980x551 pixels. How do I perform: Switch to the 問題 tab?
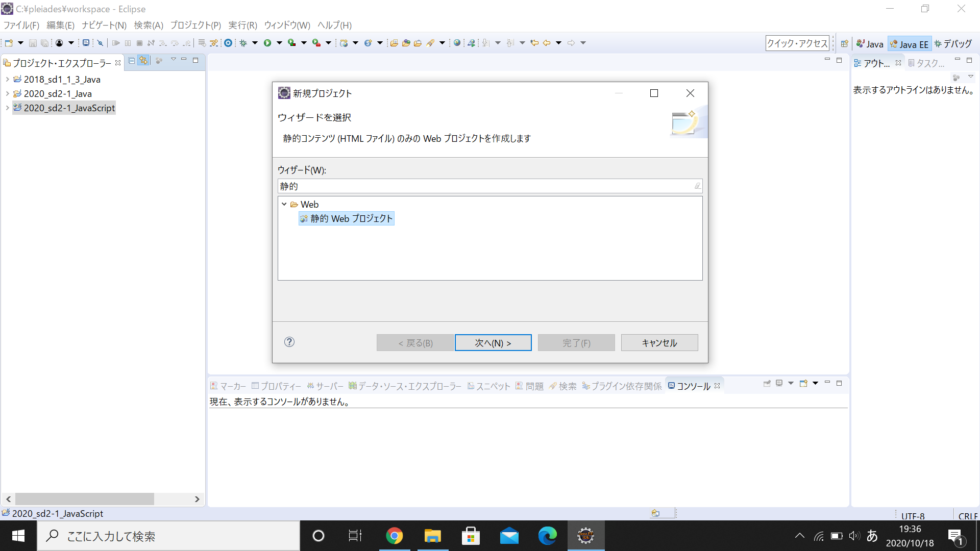534,386
